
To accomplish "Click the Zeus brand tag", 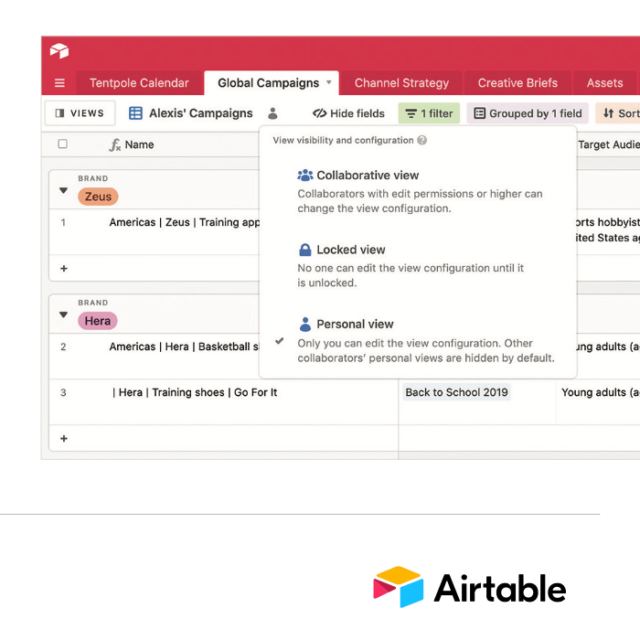I will point(98,197).
